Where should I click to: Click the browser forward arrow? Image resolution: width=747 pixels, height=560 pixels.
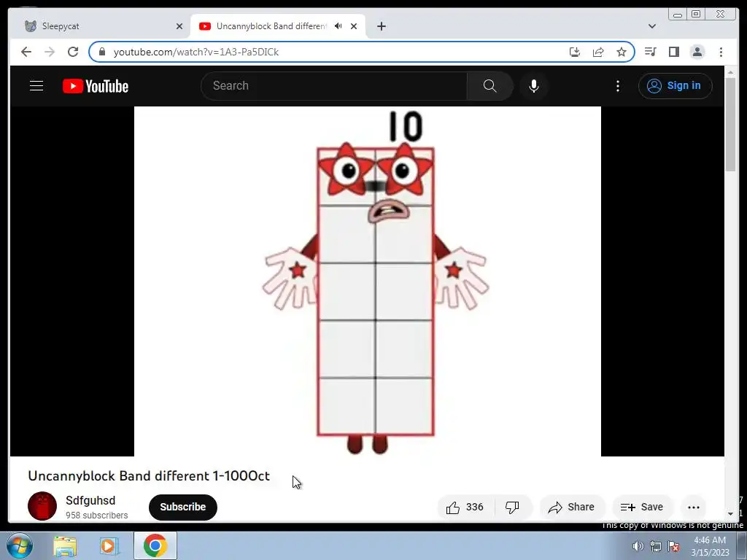click(x=50, y=52)
